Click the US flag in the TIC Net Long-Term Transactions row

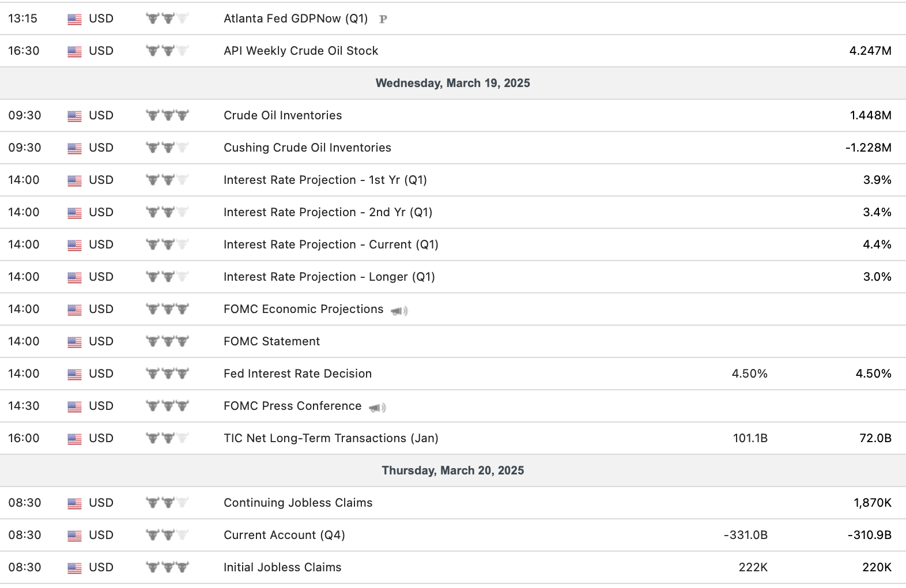pyautogui.click(x=74, y=439)
